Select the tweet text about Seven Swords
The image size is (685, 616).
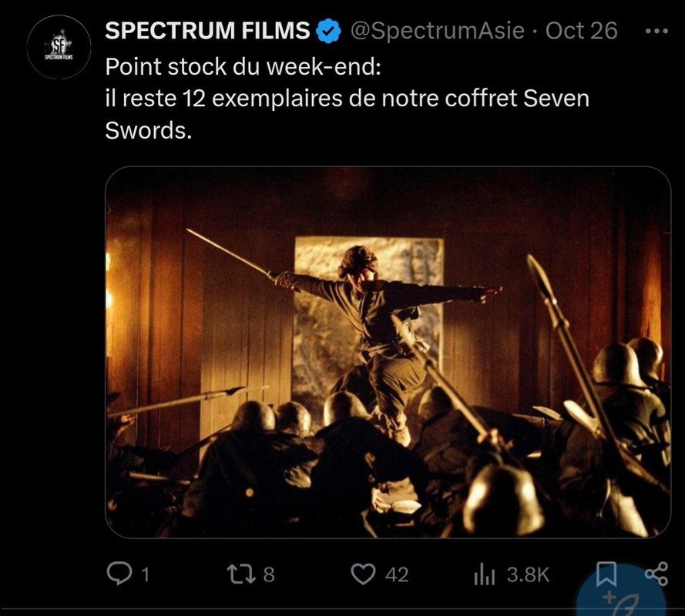coord(347,99)
